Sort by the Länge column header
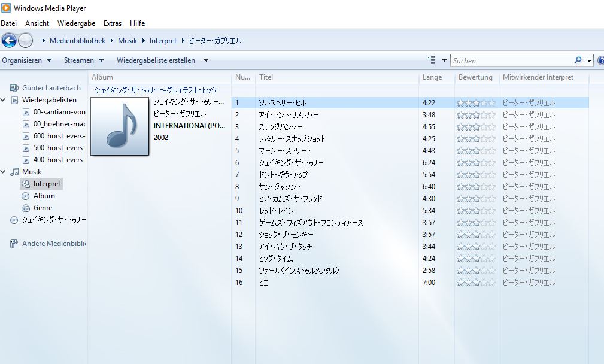 pos(437,77)
